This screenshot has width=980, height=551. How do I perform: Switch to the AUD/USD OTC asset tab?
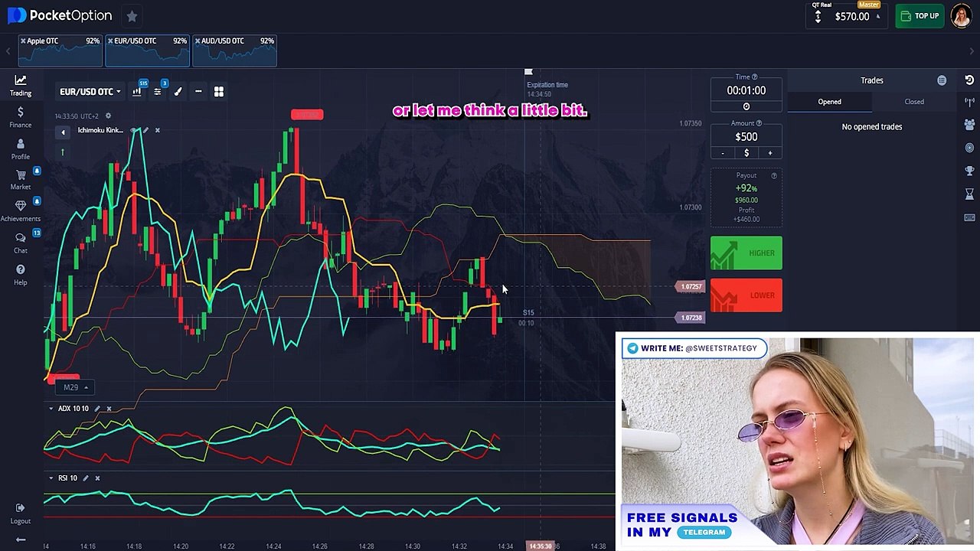(x=235, y=50)
